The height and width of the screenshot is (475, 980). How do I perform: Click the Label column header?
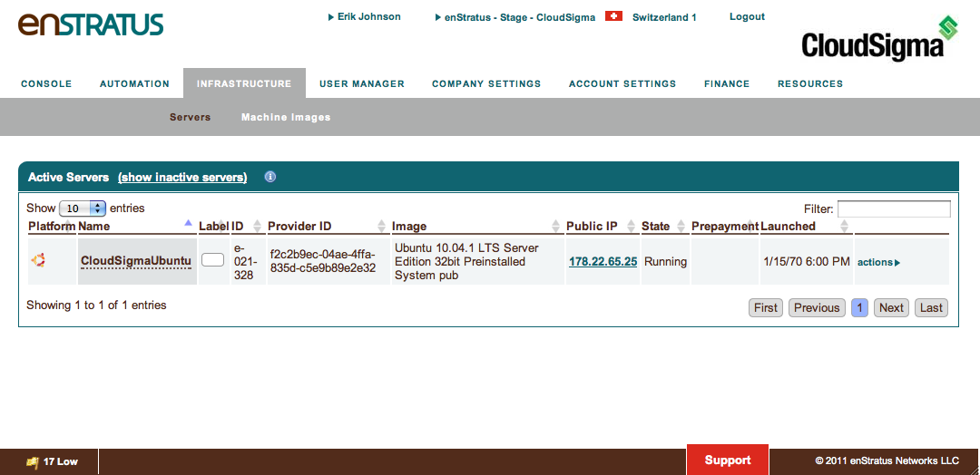pyautogui.click(x=214, y=226)
